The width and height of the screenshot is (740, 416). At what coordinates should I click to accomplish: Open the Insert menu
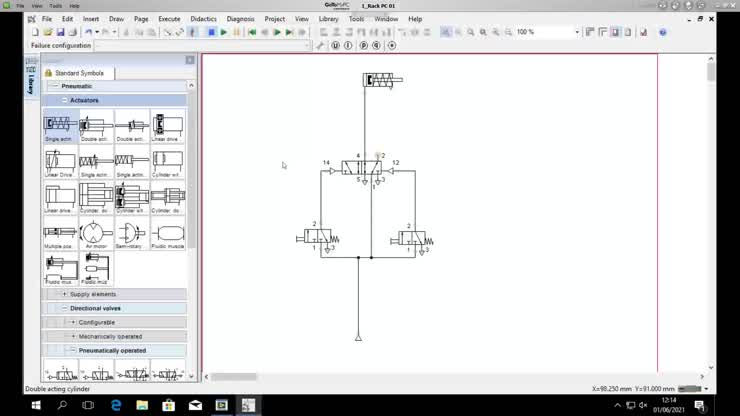91,19
